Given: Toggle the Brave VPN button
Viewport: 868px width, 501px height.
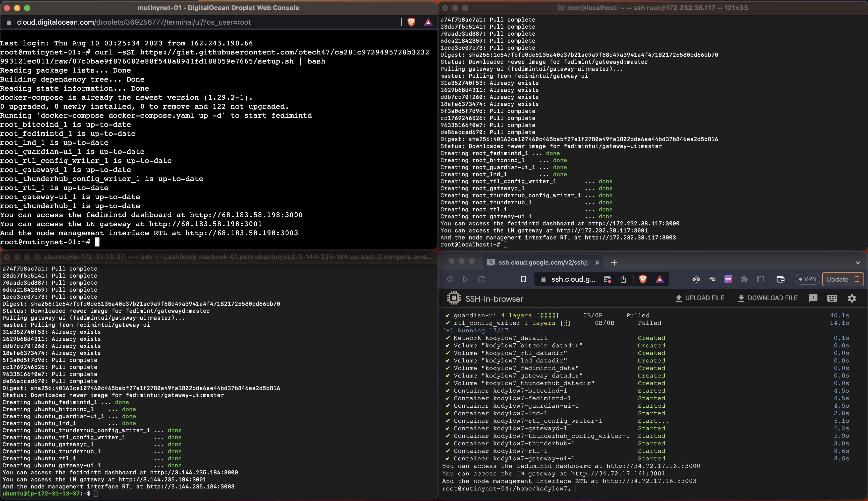Looking at the screenshot, I should [807, 279].
